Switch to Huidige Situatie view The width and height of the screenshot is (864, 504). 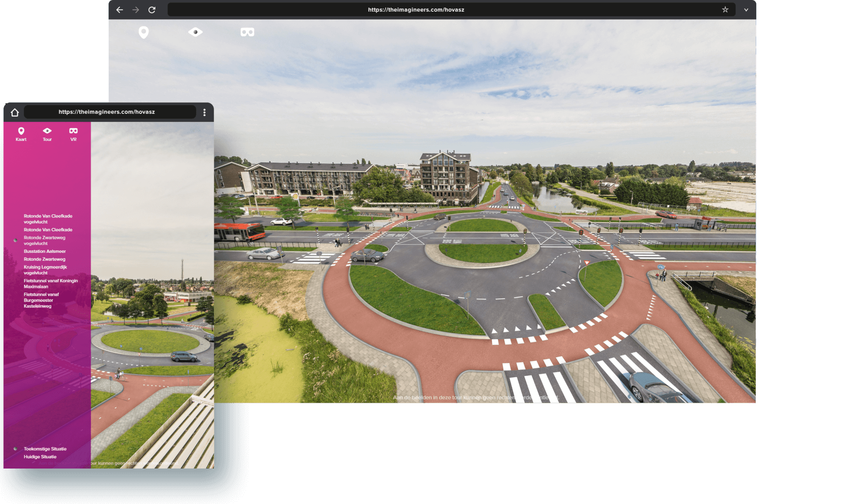coord(40,457)
